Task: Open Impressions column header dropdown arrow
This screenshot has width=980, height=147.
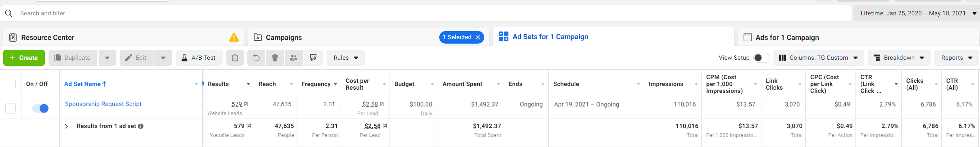Action: (696, 84)
